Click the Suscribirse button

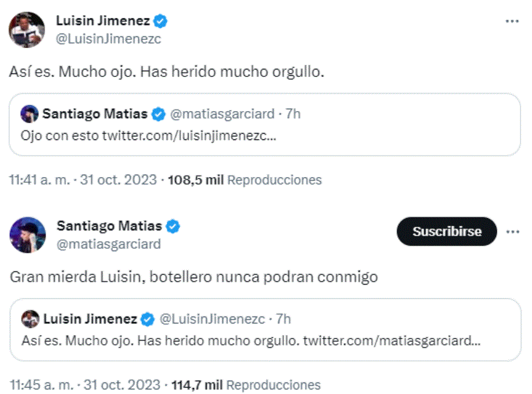[x=446, y=231]
